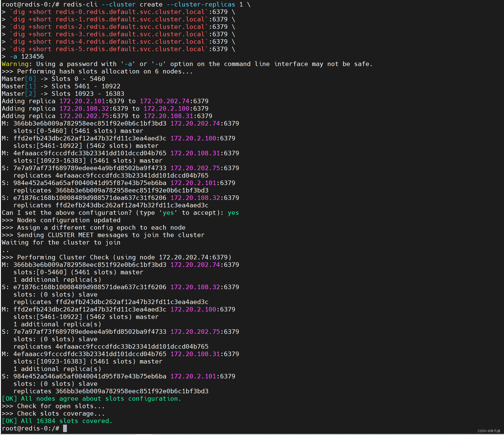This screenshot has height=435, width=504.
Task: Click 'Sending CLUSTER MEET messages to join the cluster'
Action: point(111,235)
